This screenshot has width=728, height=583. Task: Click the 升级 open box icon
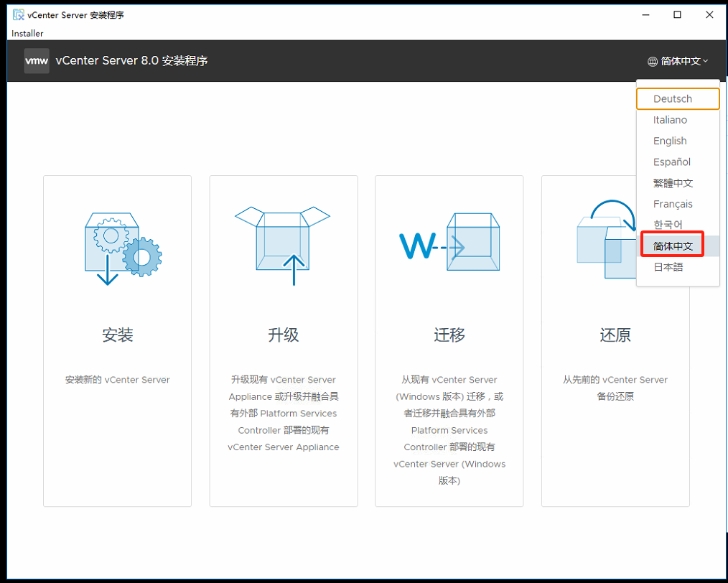[x=283, y=246]
